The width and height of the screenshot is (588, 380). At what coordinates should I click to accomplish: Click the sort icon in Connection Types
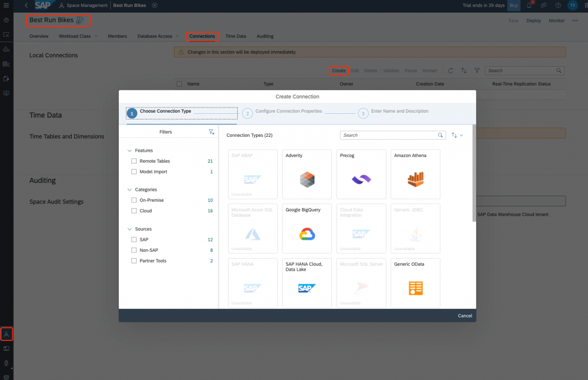[454, 135]
